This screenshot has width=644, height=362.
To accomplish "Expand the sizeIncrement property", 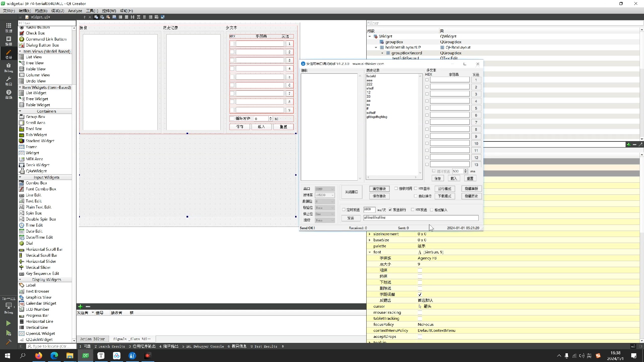I will coord(370,234).
